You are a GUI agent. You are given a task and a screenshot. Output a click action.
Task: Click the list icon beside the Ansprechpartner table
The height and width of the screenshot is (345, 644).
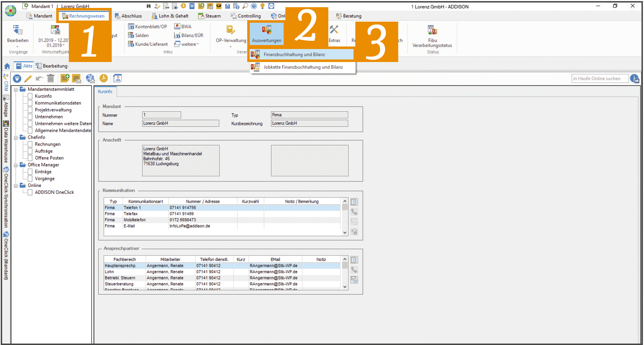(x=354, y=260)
